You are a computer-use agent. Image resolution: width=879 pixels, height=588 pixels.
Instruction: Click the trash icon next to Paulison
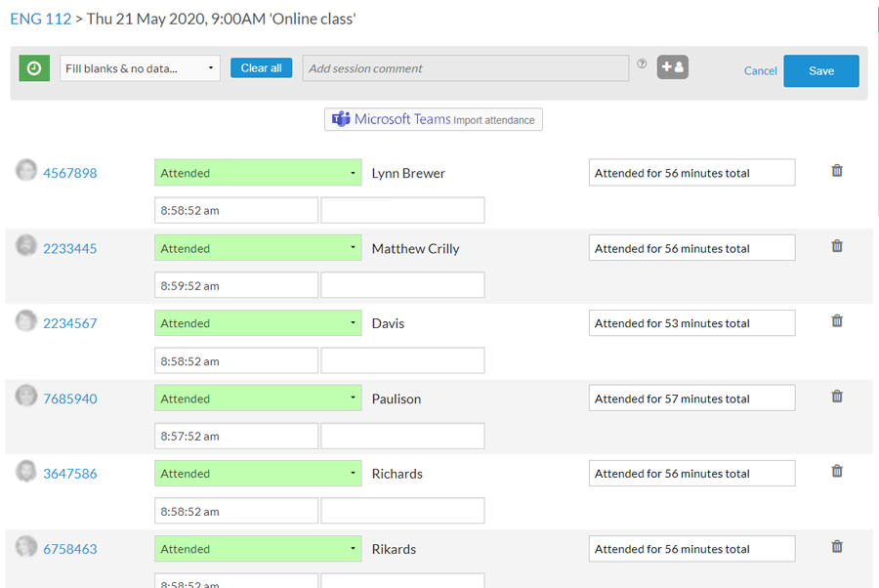tap(837, 397)
